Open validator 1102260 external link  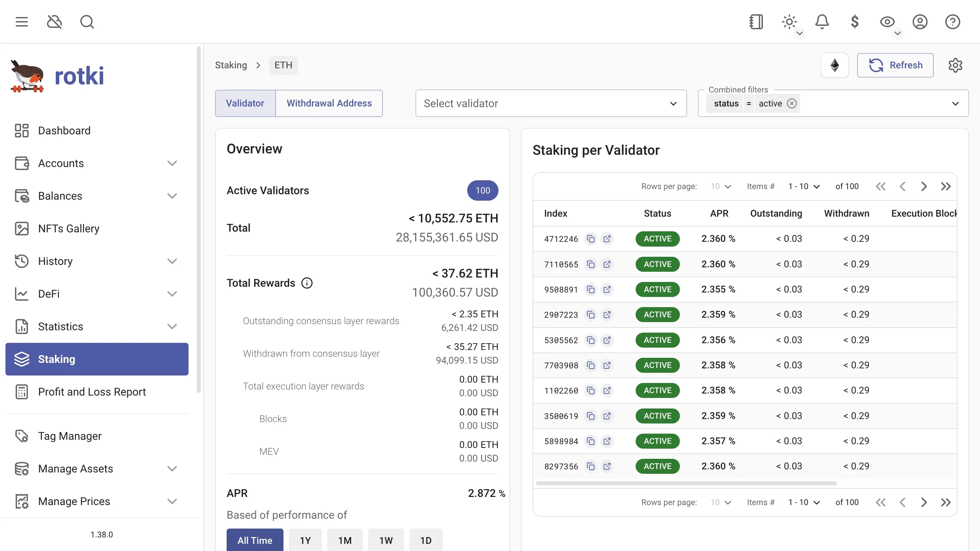pos(607,390)
